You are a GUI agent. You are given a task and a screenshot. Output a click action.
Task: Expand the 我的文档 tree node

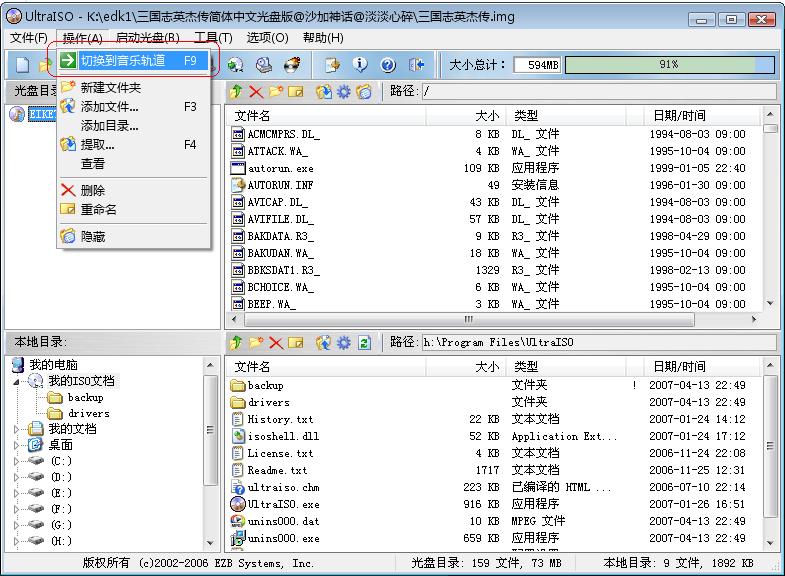tap(17, 429)
